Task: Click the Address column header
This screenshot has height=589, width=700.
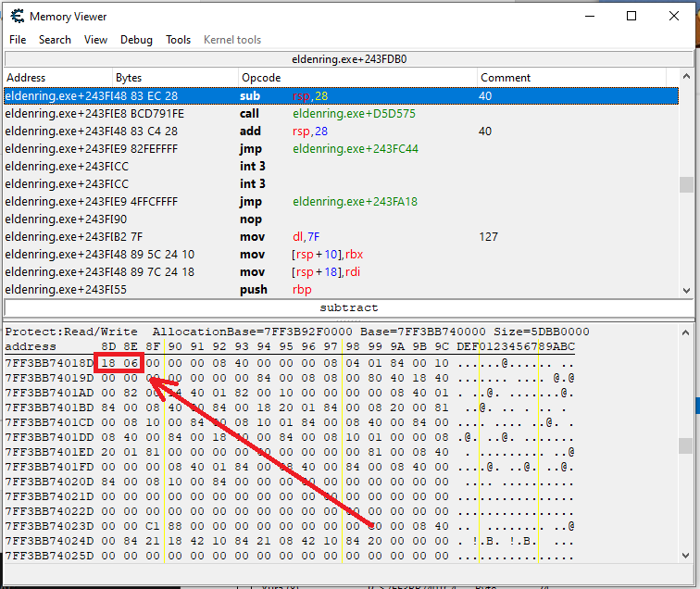Action: pyautogui.click(x=57, y=78)
